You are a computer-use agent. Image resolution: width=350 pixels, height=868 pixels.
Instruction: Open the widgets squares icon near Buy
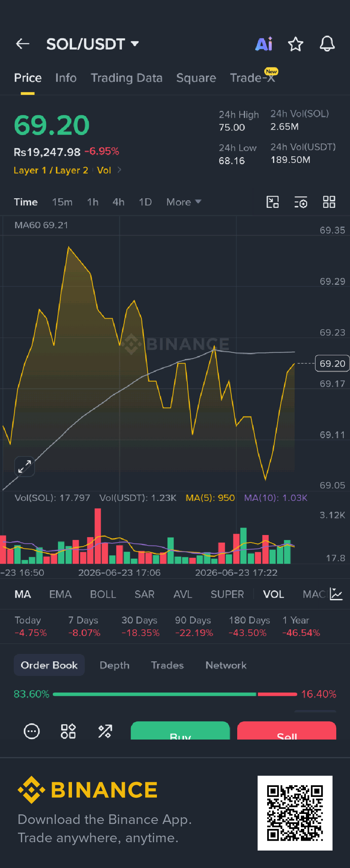(x=68, y=731)
